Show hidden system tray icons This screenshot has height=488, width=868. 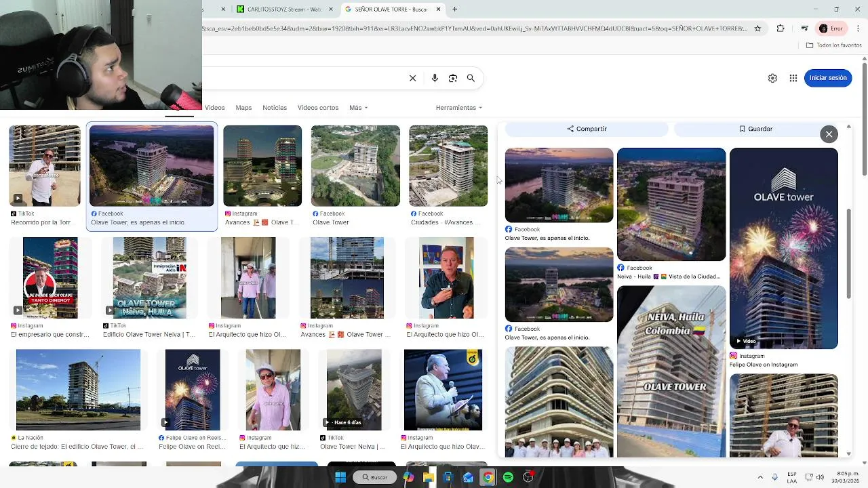click(x=759, y=477)
